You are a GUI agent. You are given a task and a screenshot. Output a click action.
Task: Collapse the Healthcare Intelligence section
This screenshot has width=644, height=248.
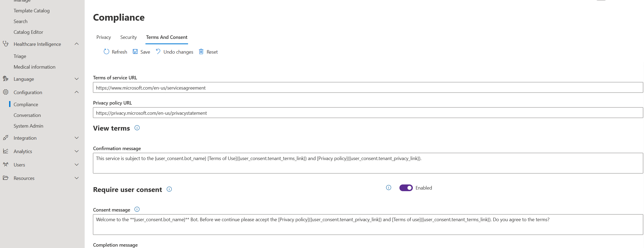click(x=77, y=44)
